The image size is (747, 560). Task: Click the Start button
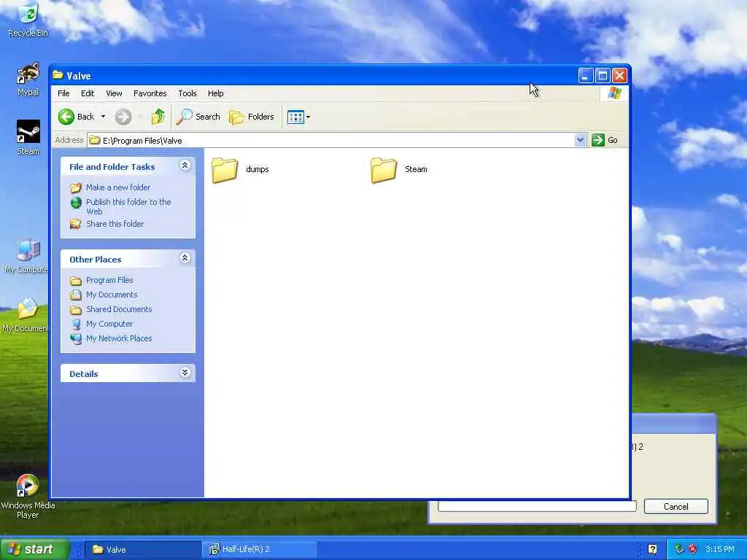pos(34,549)
